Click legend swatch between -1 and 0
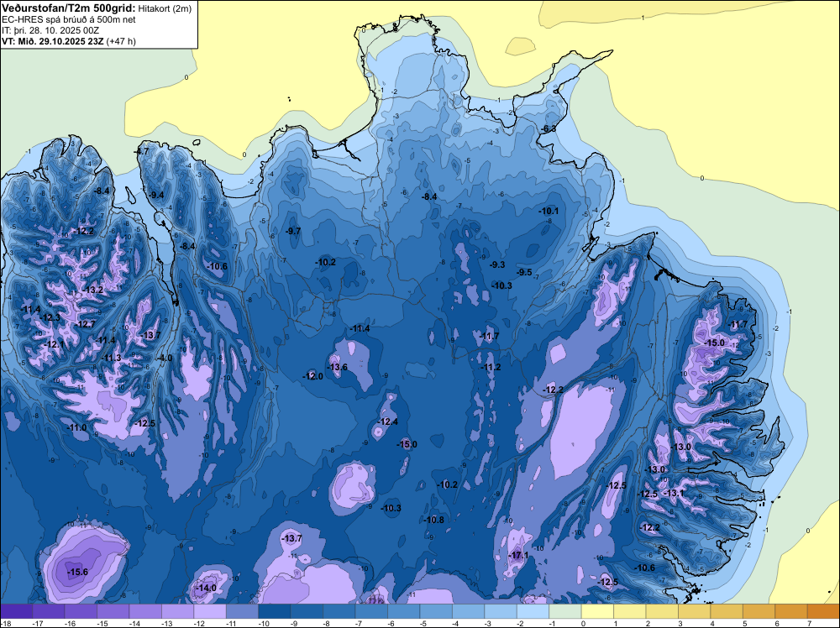840x628 pixels. (x=565, y=611)
